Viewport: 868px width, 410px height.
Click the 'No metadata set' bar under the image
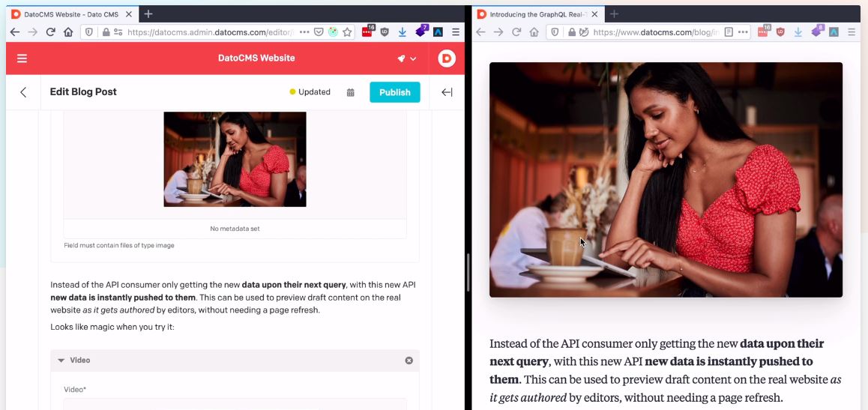pos(235,229)
